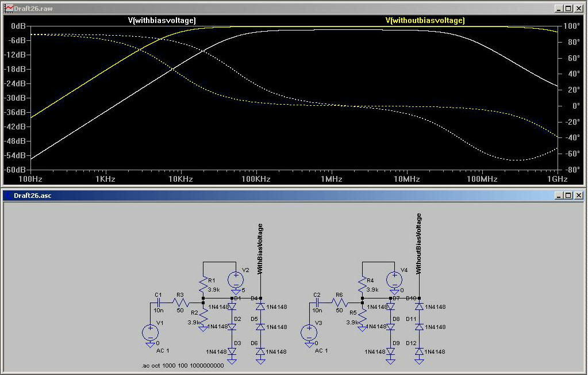588x375 pixels.
Task: Select the bias voltage source V2 symbol
Action: point(236,280)
